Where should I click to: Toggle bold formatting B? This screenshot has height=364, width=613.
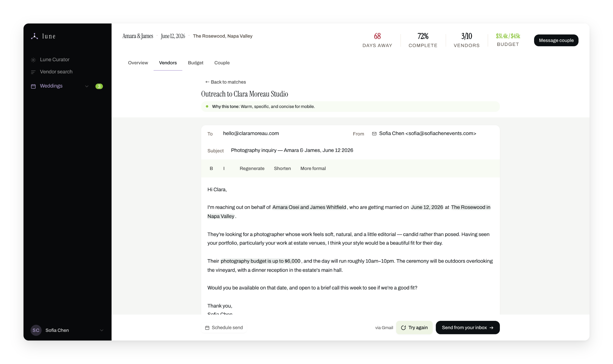point(211,168)
